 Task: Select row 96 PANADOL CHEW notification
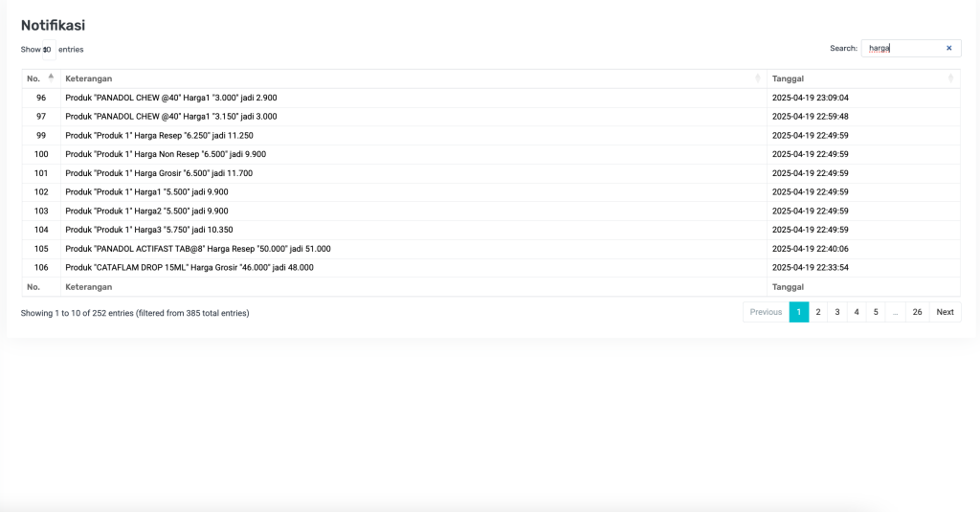(x=171, y=98)
